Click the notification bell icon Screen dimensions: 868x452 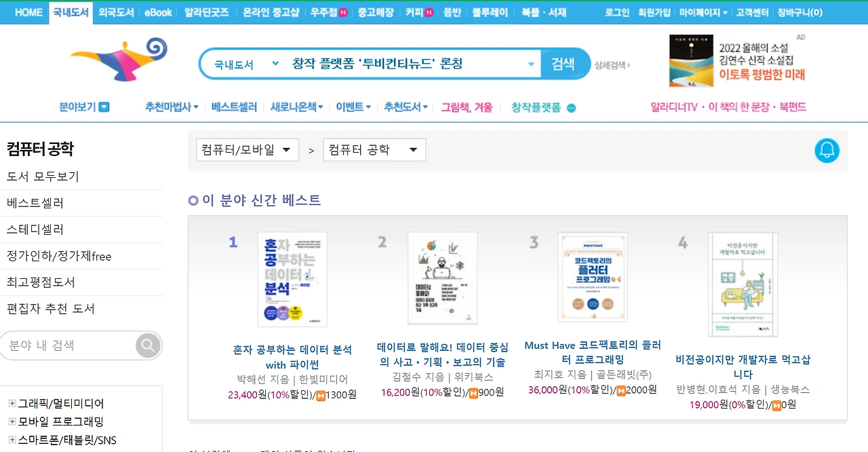click(x=827, y=151)
